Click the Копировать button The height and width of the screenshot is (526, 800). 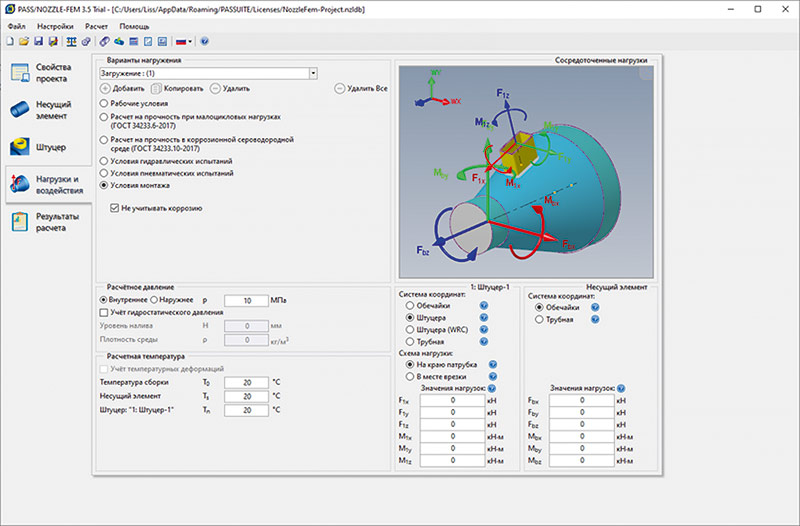pyautogui.click(x=177, y=88)
